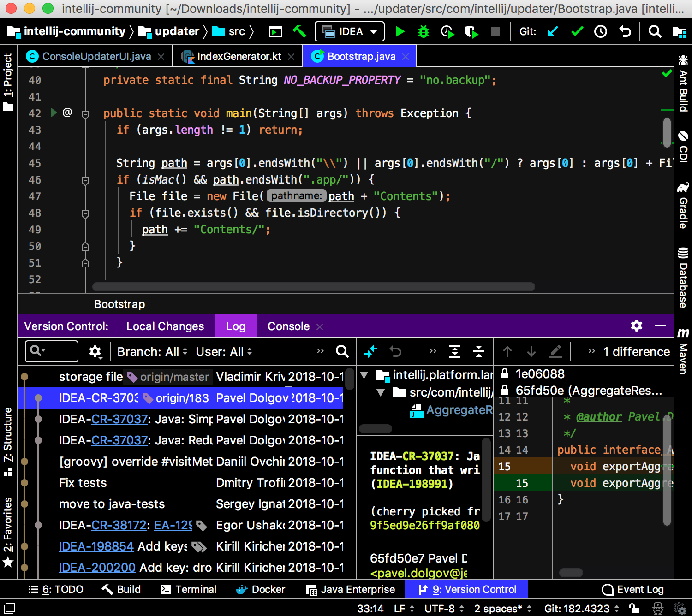
Task: Expand all in changed files tree
Action: [455, 351]
